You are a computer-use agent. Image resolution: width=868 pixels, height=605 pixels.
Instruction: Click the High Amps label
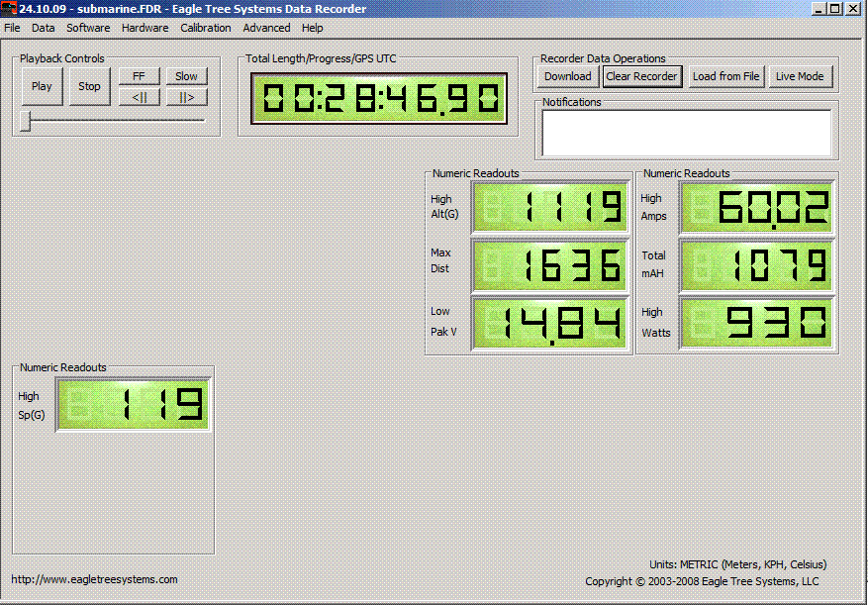pyautogui.click(x=654, y=207)
